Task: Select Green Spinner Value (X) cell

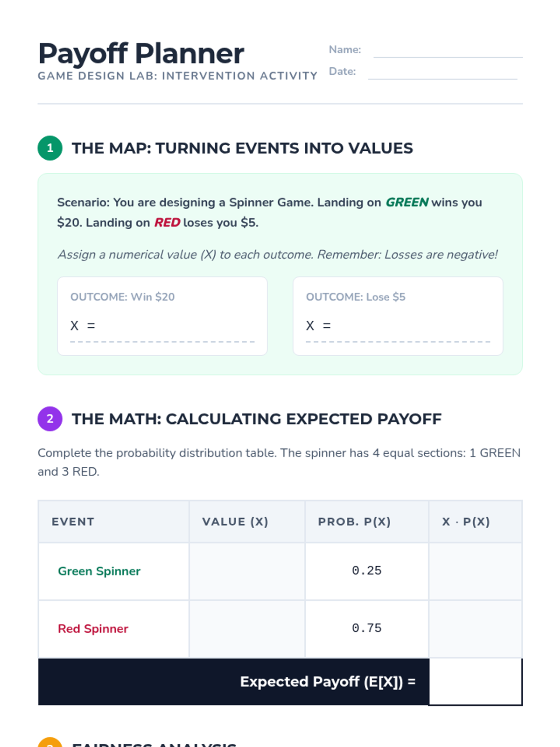Action: (247, 571)
